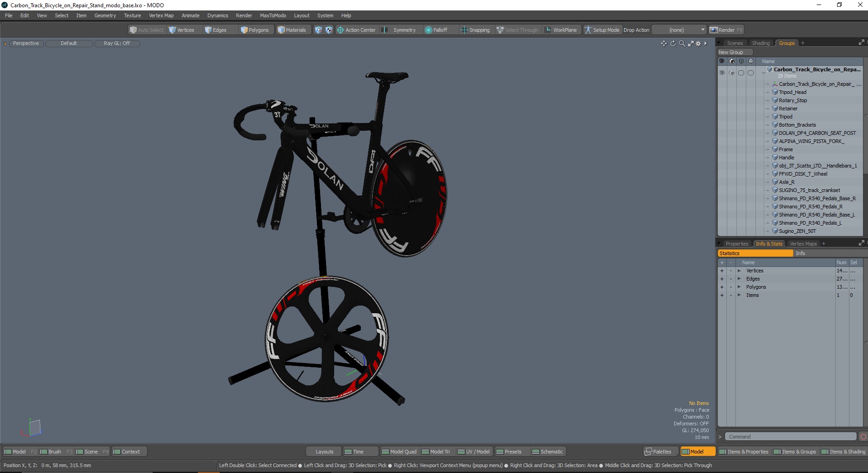Open the Perspective view type dropdown

click(x=26, y=44)
